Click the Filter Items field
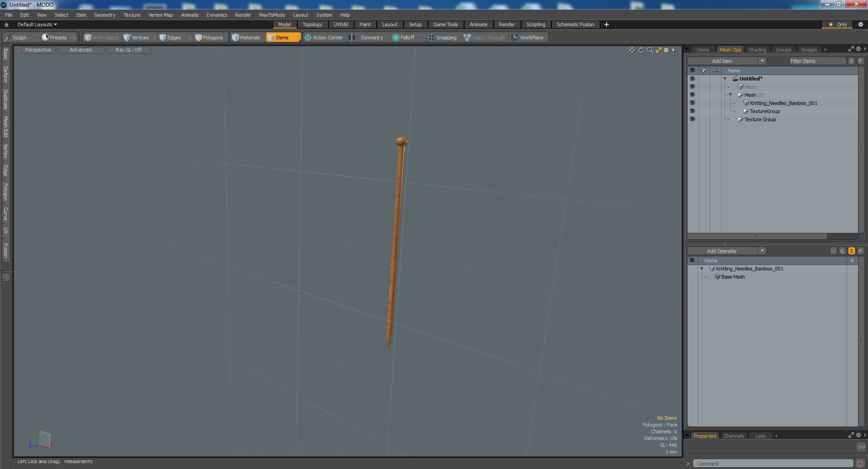 click(x=818, y=61)
